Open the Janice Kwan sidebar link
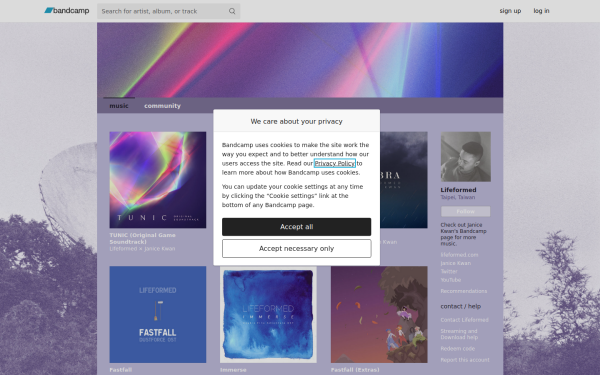Image resolution: width=600 pixels, height=375 pixels. [456, 263]
